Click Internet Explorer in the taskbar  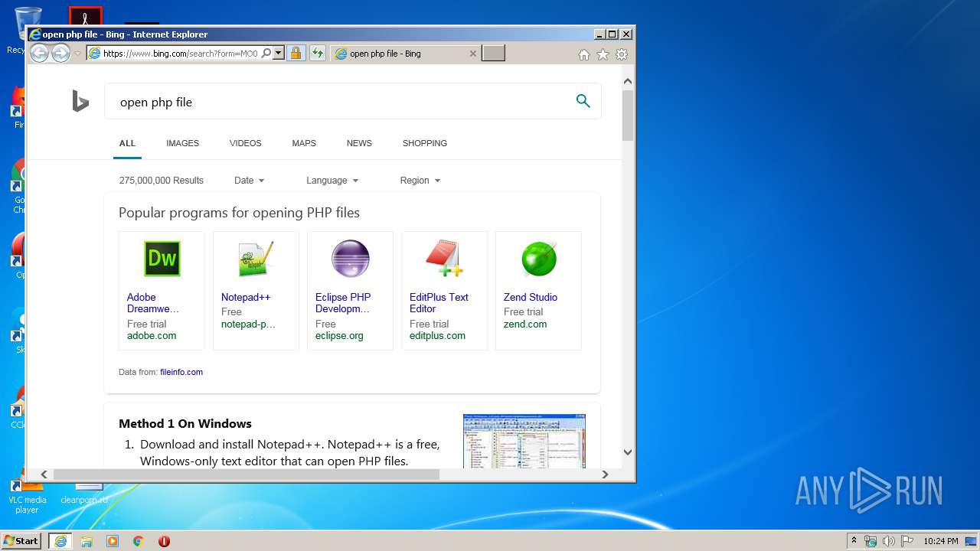(60, 541)
